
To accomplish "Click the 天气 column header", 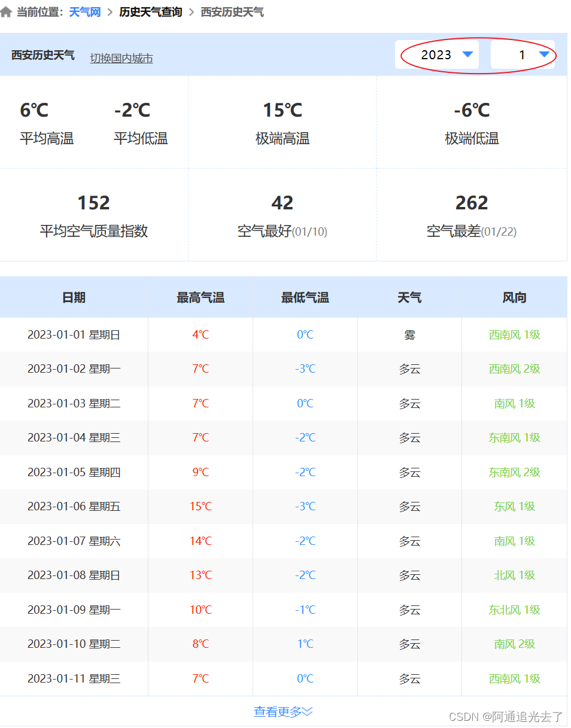I will pyautogui.click(x=409, y=297).
